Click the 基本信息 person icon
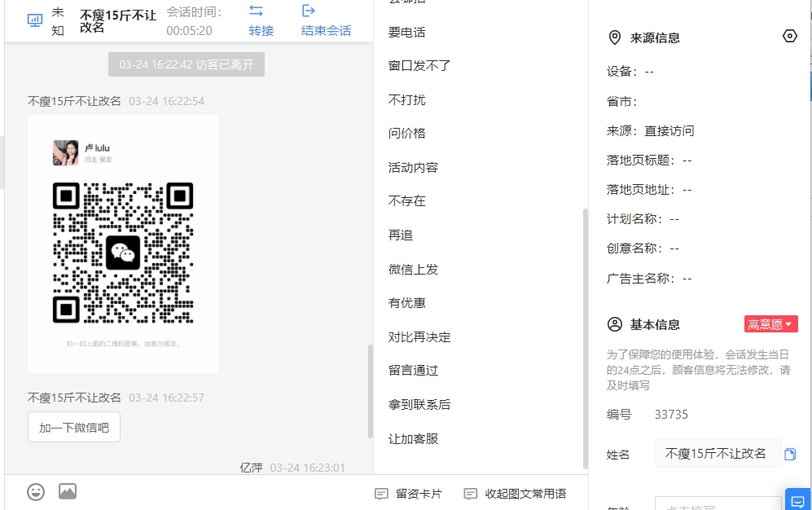Viewport: 812px width, 510px height. tap(615, 324)
